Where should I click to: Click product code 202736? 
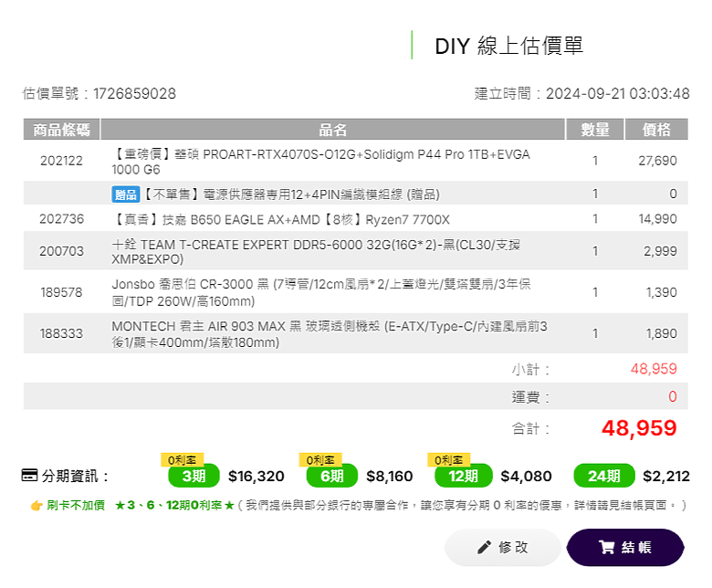[61, 219]
